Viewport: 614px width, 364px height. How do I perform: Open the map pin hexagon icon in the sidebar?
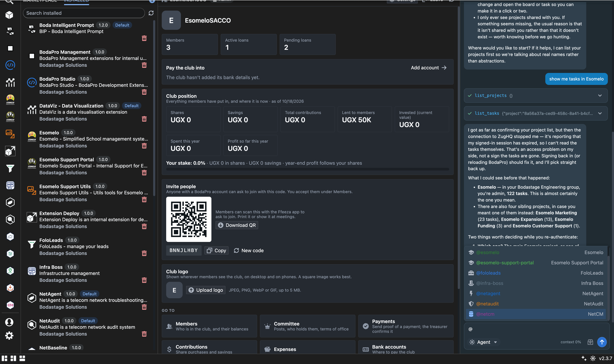pos(10,271)
